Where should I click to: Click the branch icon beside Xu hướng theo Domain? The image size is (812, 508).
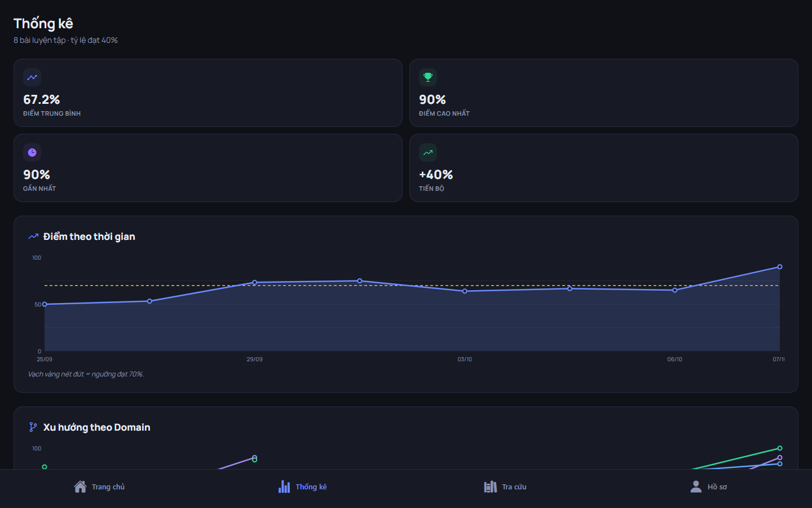[x=33, y=427]
